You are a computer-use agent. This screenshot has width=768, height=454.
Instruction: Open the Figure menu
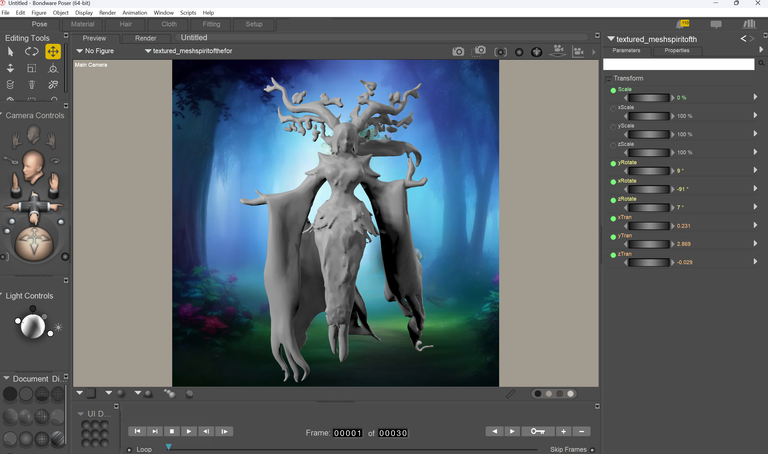(39, 13)
